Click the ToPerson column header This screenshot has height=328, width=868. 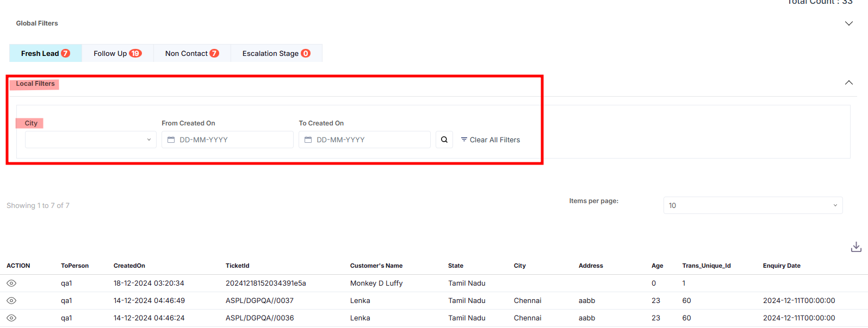pyautogui.click(x=75, y=266)
